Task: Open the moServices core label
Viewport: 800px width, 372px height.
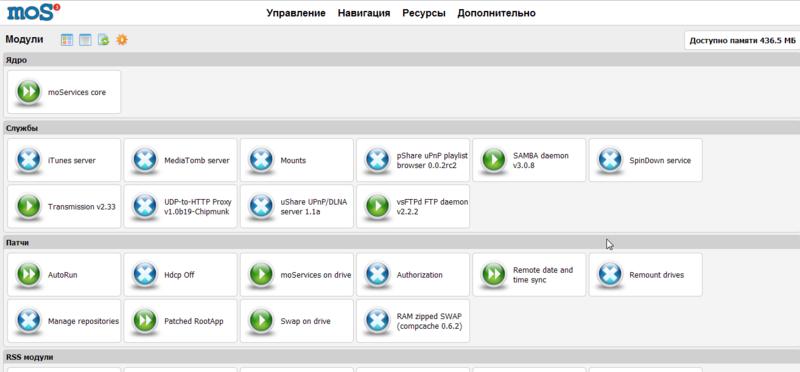Action: [77, 92]
